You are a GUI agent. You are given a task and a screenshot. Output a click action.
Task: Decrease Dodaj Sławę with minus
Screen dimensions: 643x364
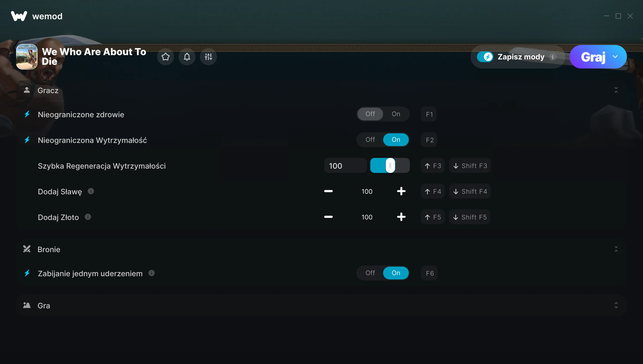pos(328,191)
